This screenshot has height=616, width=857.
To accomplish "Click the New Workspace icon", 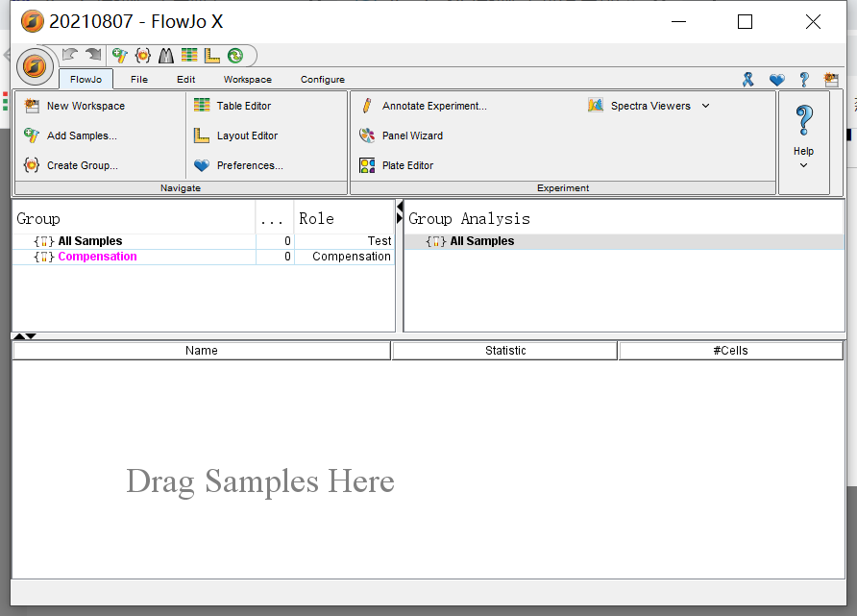I will click(33, 106).
